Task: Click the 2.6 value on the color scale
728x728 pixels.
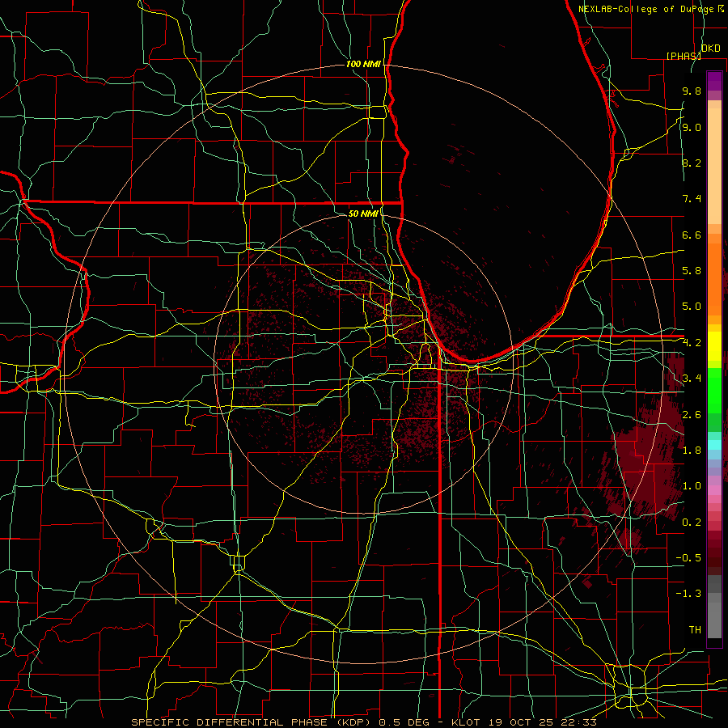Action: (692, 415)
